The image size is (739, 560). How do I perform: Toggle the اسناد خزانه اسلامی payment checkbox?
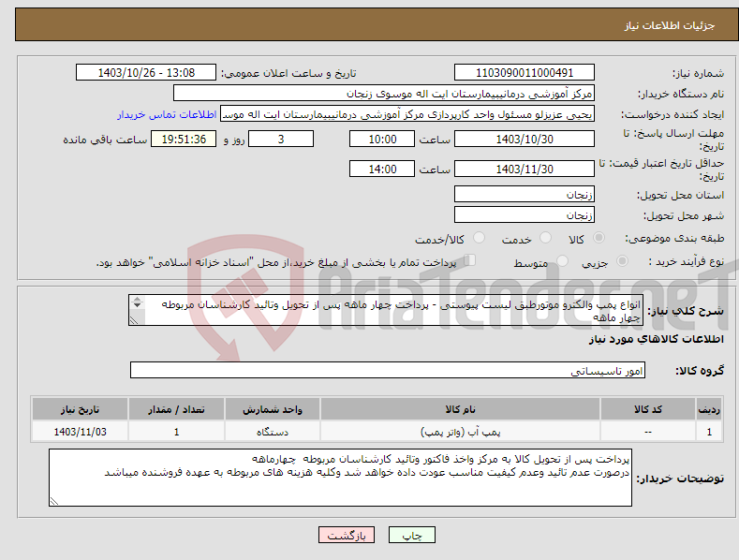tap(470, 259)
